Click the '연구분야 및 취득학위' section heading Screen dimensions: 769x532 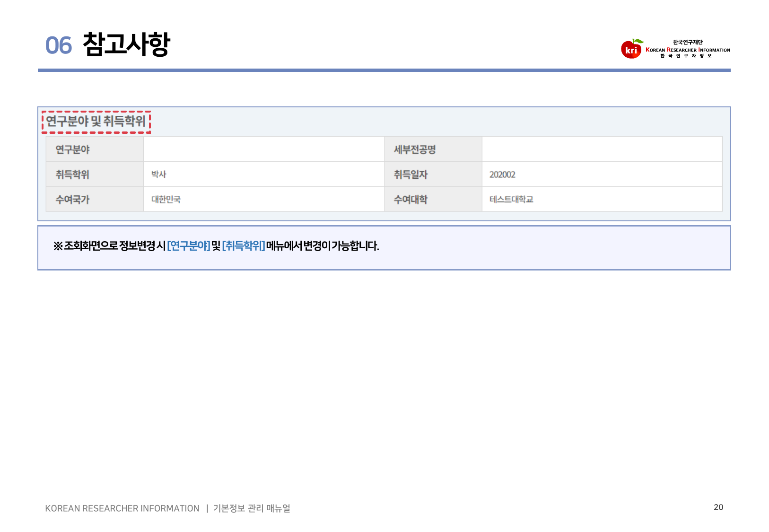point(96,122)
